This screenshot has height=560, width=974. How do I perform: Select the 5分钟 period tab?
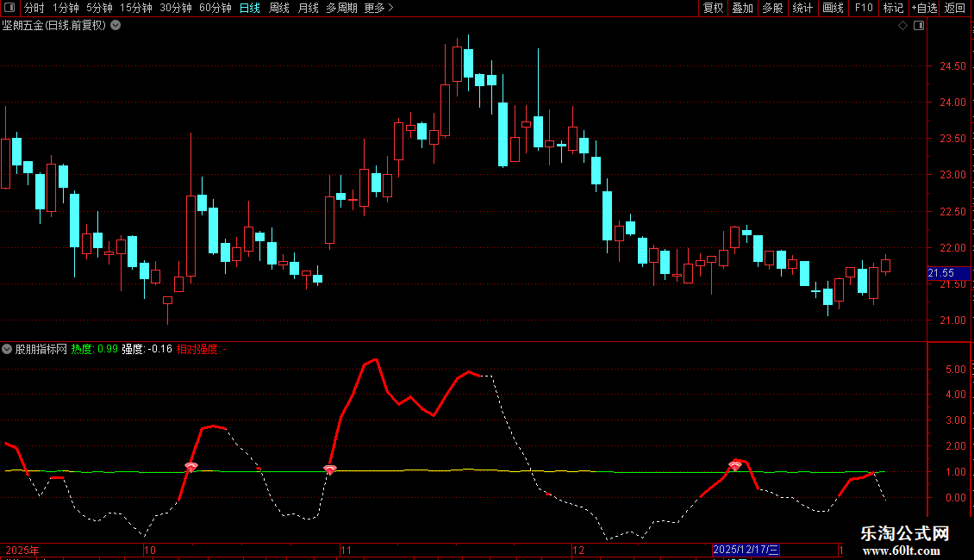coord(99,8)
